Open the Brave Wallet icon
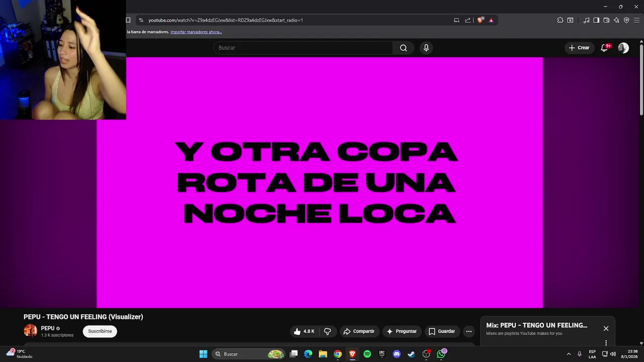The width and height of the screenshot is (644, 362). coord(606,20)
